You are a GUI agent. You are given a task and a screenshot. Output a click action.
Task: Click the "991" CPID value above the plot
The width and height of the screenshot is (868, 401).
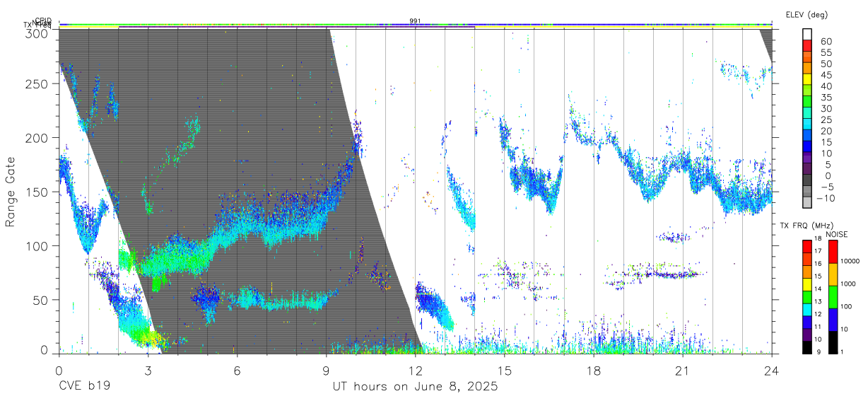tap(416, 21)
